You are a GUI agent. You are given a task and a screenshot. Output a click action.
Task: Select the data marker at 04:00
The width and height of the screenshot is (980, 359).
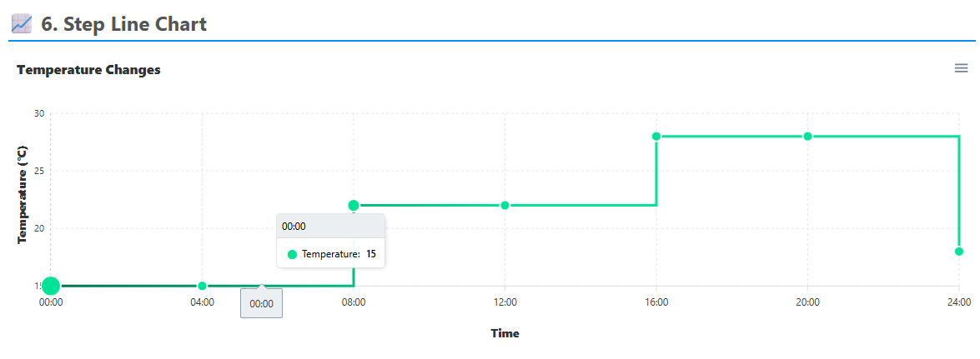point(202,286)
